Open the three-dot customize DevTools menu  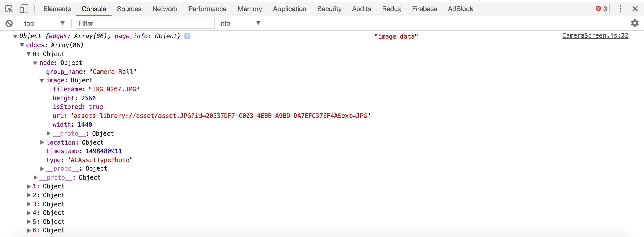click(x=620, y=9)
